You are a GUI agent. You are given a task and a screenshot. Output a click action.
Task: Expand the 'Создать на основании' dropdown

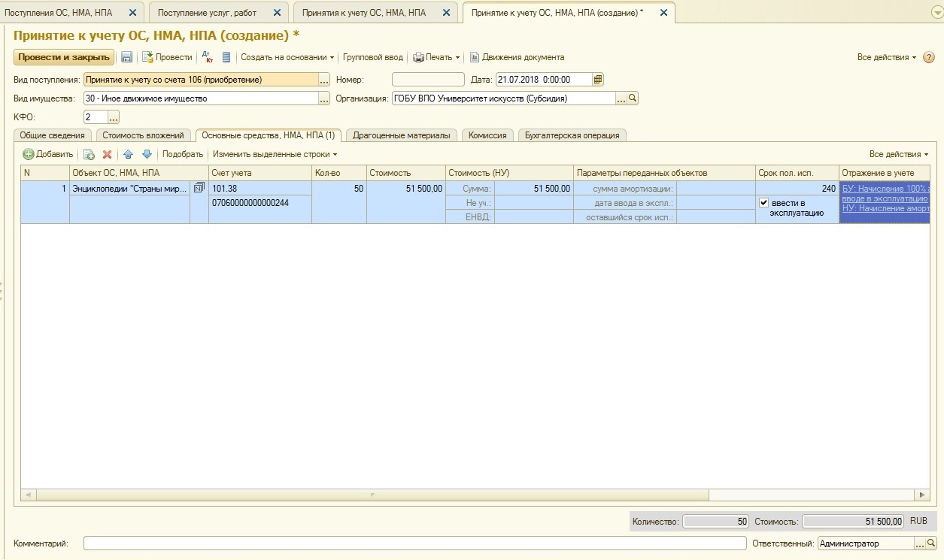(x=287, y=57)
